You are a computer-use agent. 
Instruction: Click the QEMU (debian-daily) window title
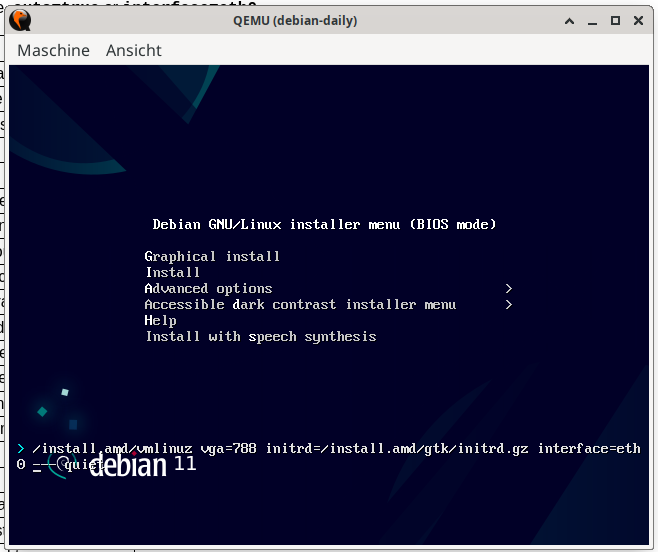click(295, 21)
